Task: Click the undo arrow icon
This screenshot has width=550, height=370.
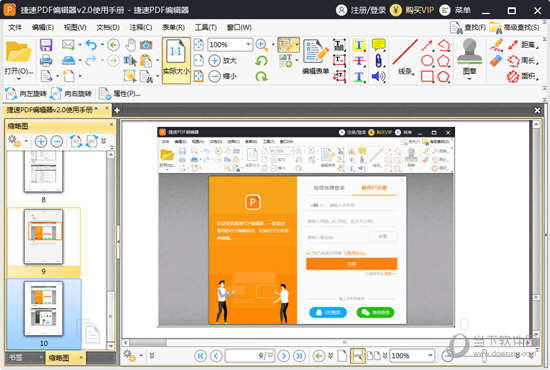Action: click(91, 45)
